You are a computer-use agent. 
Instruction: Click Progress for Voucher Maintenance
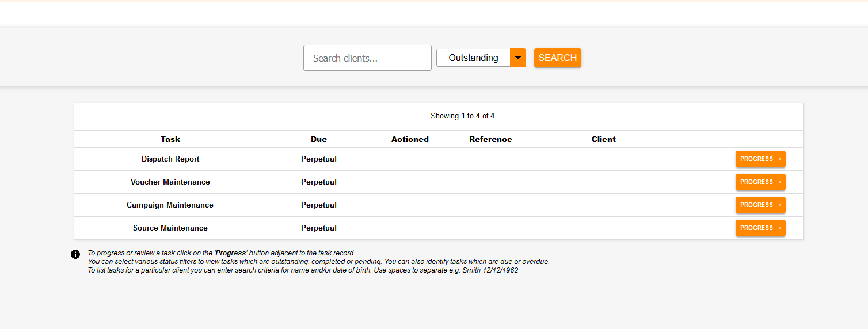click(760, 182)
